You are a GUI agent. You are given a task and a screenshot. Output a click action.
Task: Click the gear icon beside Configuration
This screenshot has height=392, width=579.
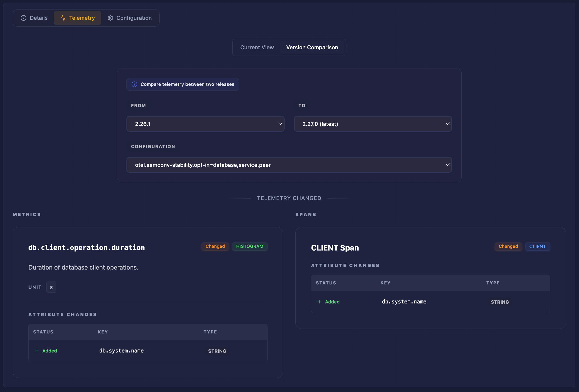tap(110, 18)
